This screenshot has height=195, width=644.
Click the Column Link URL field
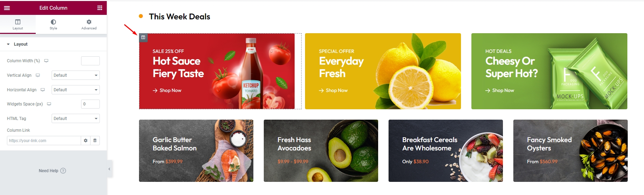point(44,141)
